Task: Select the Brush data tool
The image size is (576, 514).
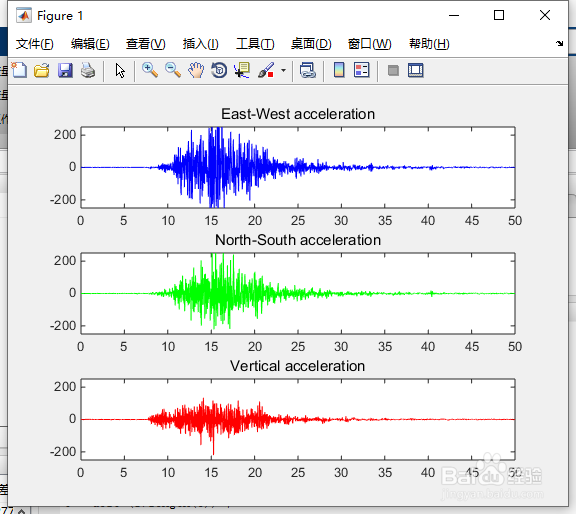Action: [x=266, y=70]
